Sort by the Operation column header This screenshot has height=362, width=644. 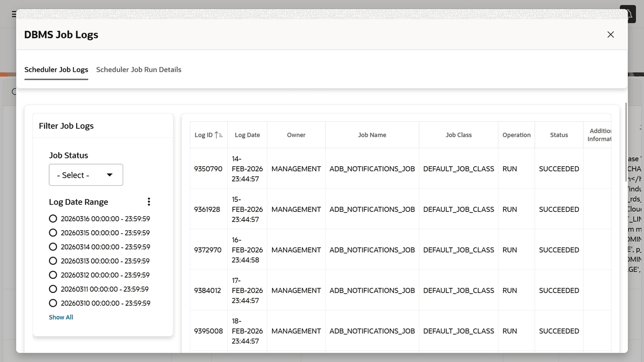tap(516, 135)
